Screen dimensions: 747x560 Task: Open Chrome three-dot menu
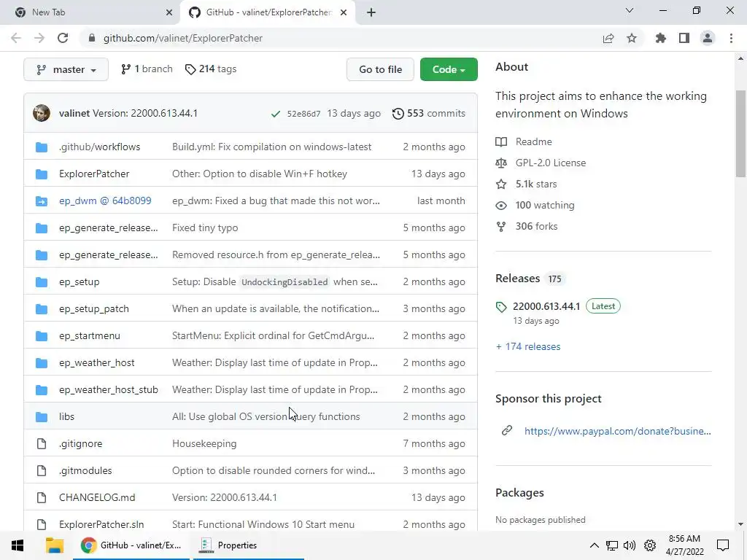[731, 38]
